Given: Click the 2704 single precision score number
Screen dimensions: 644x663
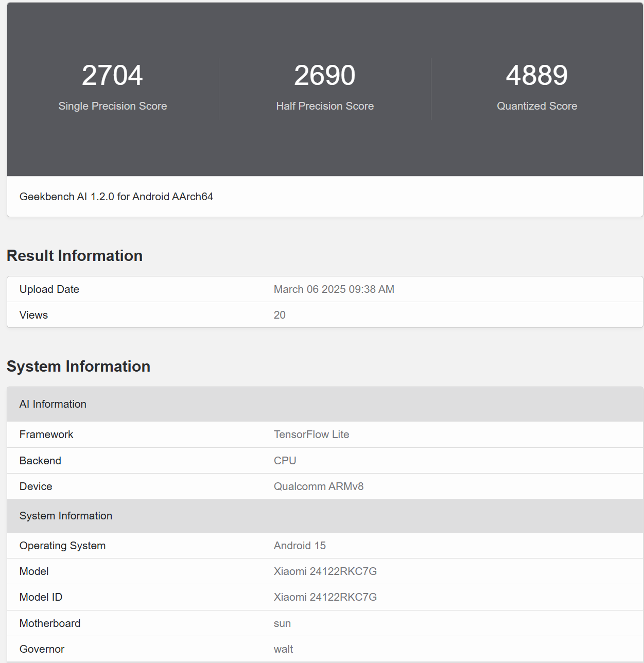Looking at the screenshot, I should click(x=112, y=75).
